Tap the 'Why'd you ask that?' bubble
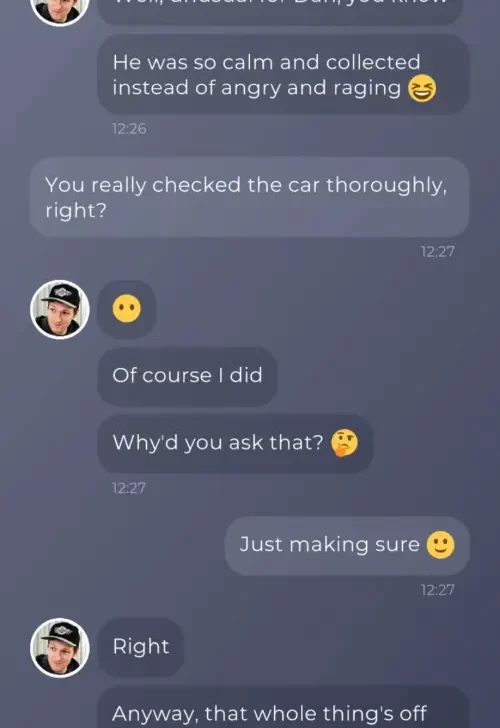 pos(235,443)
